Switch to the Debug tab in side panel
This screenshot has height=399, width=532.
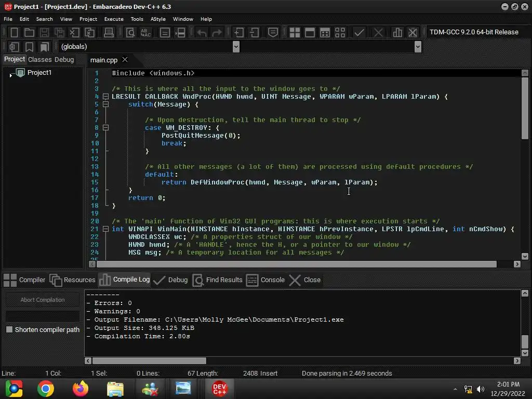pos(64,59)
